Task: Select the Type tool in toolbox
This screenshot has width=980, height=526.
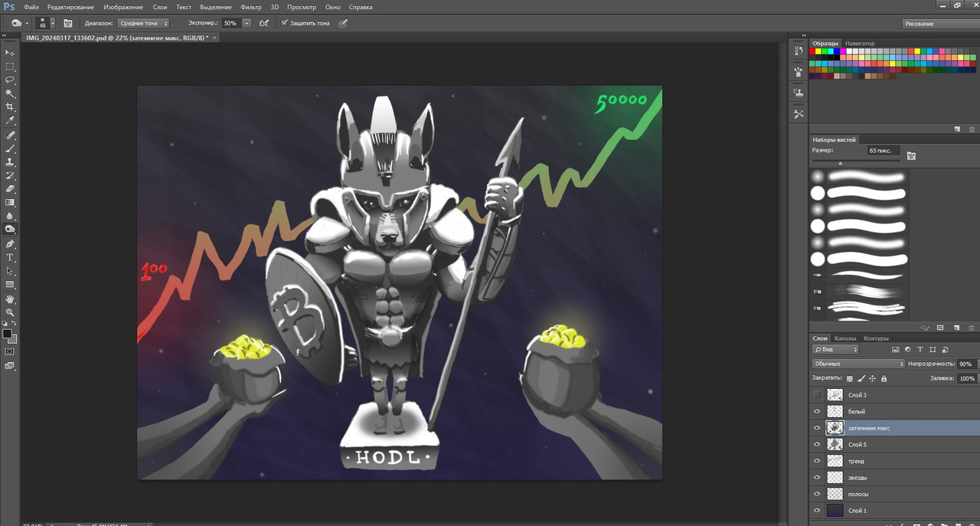Action: point(10,257)
